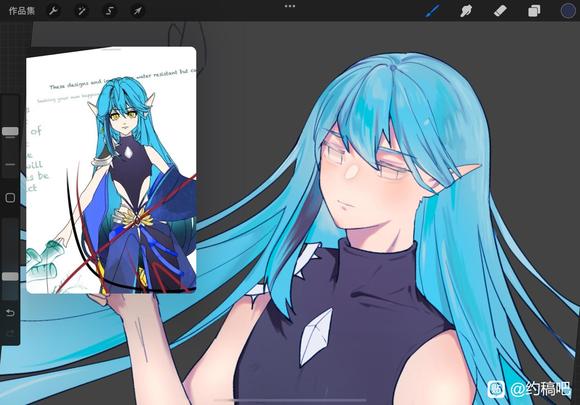Click the floating reference image window
This screenshot has width=580, height=405.
point(111,170)
